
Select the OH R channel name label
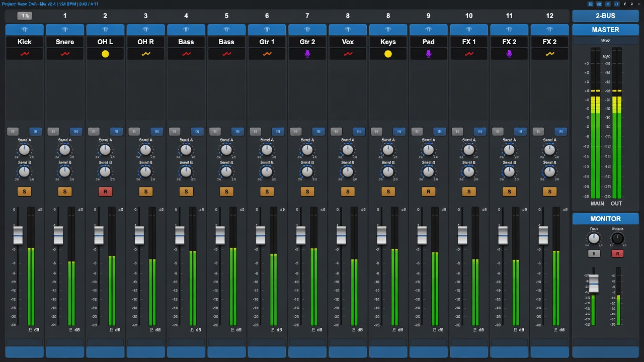(145, 42)
